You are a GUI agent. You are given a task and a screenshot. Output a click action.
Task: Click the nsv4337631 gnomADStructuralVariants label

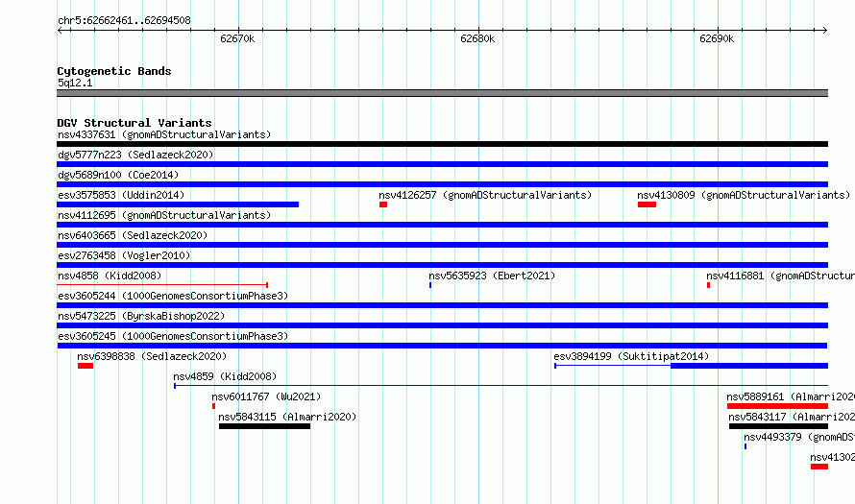tap(164, 134)
